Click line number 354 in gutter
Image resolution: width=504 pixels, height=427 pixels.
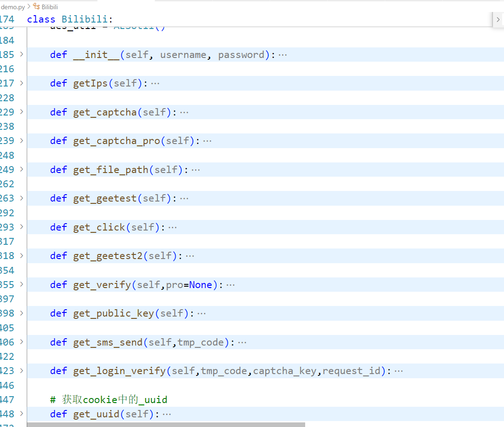pos(7,271)
